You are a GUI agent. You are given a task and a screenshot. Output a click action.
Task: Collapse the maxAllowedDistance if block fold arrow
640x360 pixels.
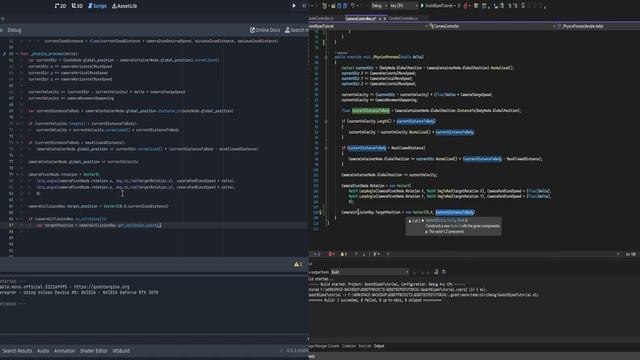pyautogui.click(x=18, y=142)
